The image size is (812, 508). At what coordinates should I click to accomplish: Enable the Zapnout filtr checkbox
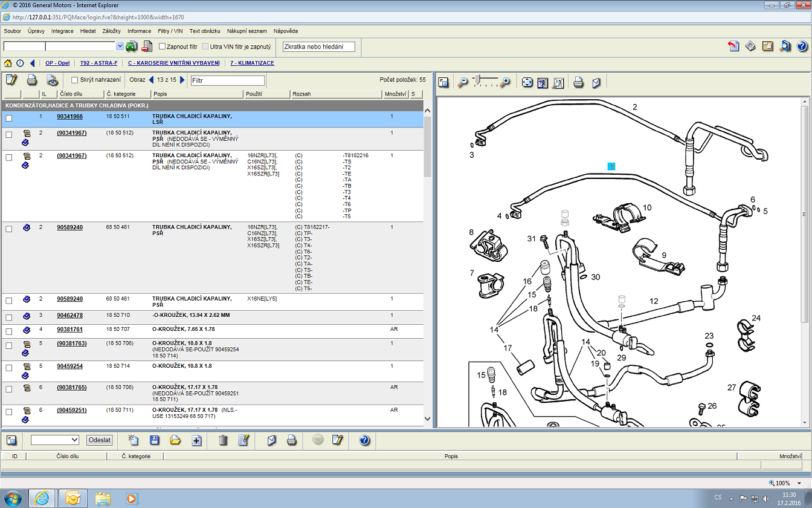162,47
